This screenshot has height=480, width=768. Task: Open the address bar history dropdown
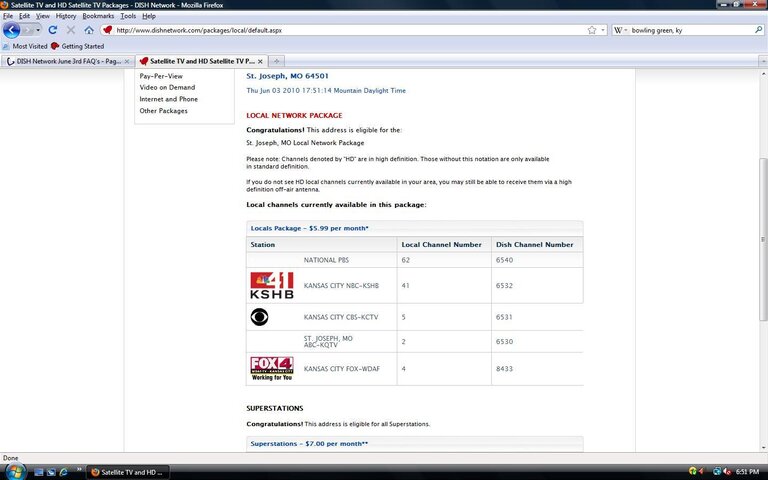602,30
